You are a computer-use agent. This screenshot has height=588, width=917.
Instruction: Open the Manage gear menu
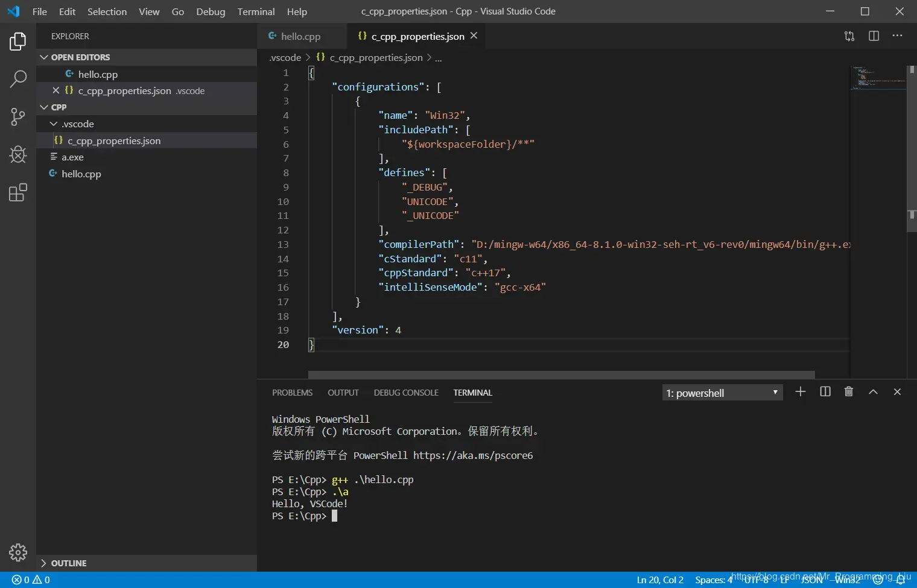click(x=18, y=552)
